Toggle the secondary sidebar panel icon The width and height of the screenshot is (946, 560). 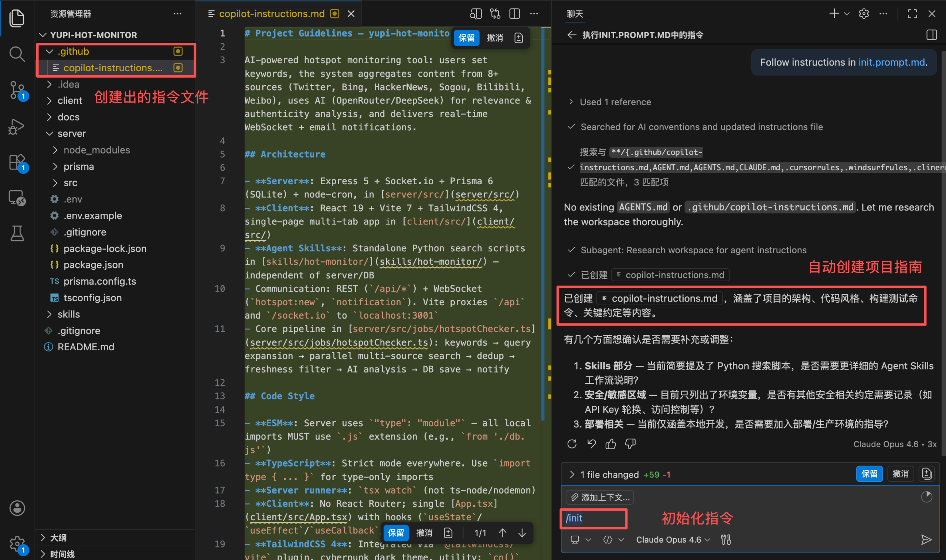[x=931, y=35]
